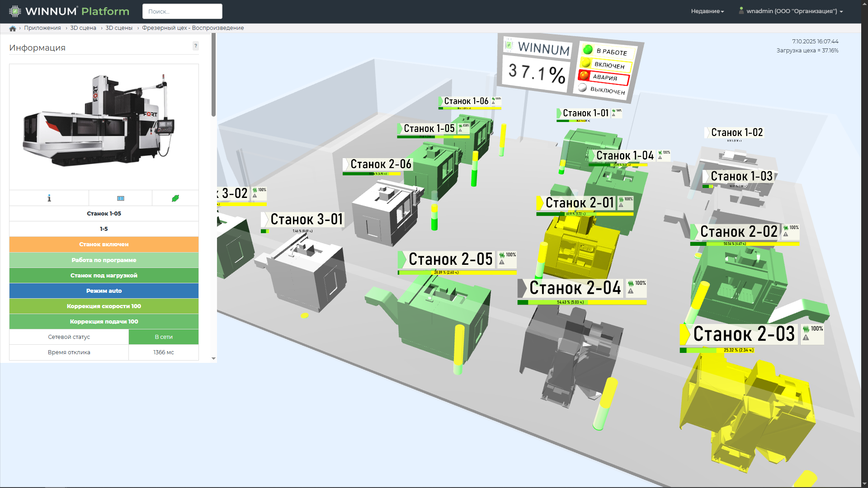The image size is (868, 488).
Task: Click the blue dashboard panel icon
Action: (x=121, y=198)
